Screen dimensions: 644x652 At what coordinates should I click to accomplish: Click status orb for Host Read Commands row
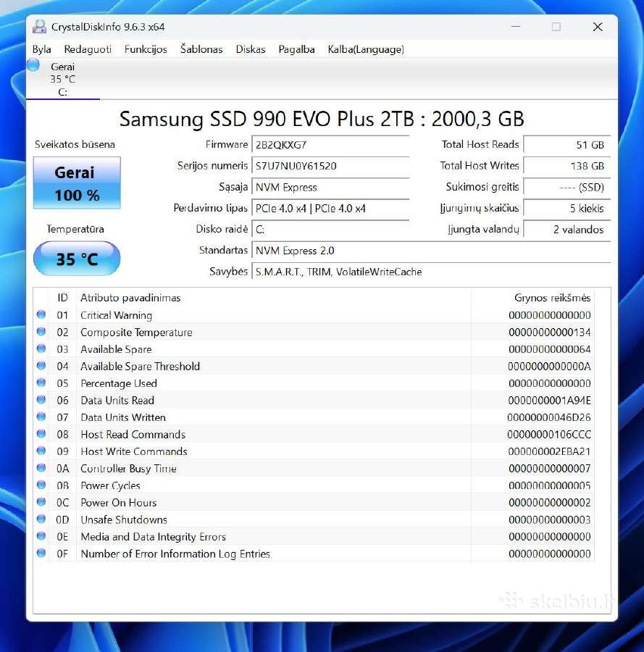point(41,434)
